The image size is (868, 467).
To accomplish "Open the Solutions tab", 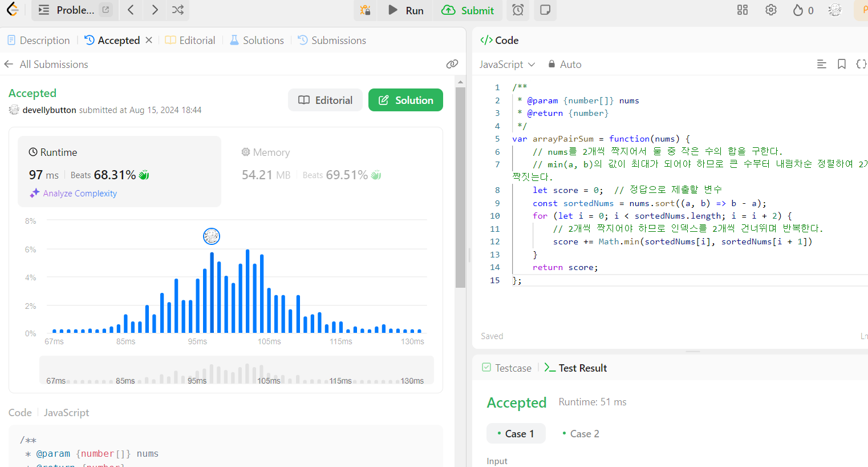I will (257, 40).
